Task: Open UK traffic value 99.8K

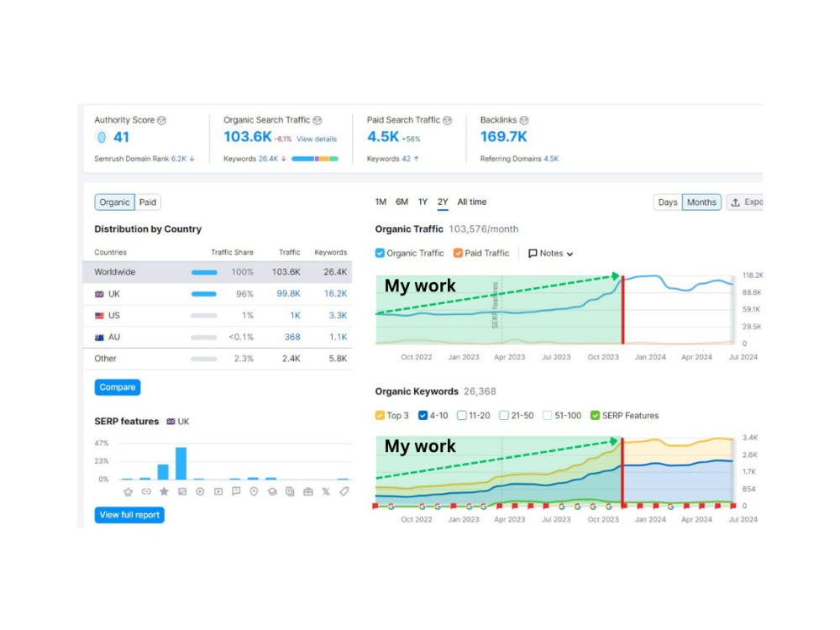Action: click(288, 294)
